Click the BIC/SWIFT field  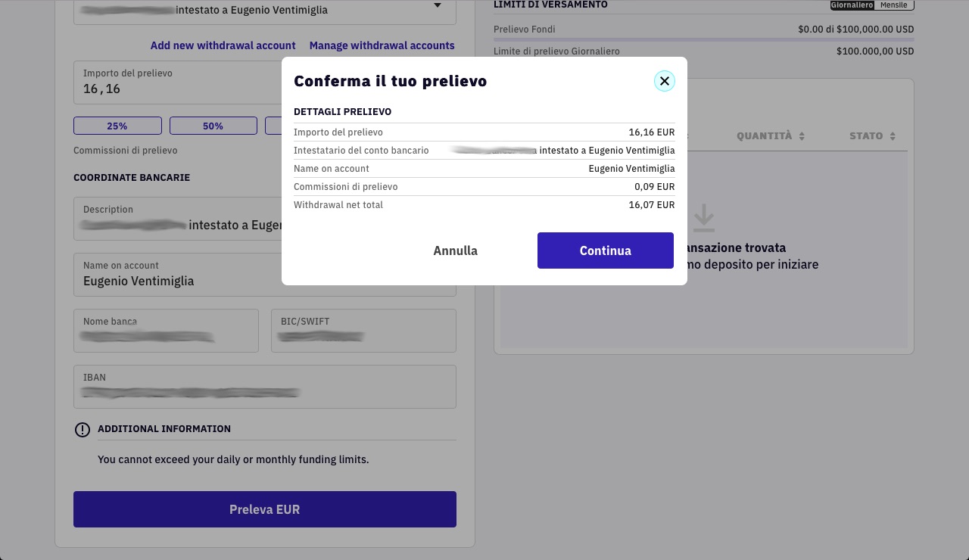pos(363,330)
